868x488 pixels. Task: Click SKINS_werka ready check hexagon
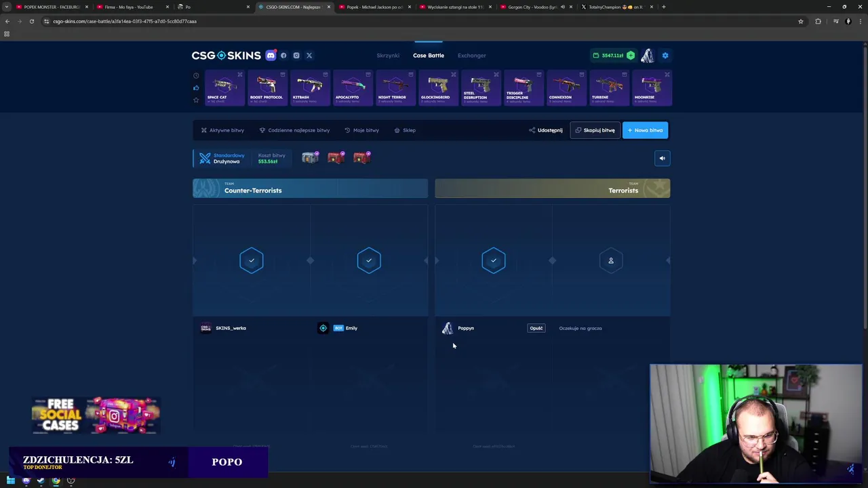[252, 260]
